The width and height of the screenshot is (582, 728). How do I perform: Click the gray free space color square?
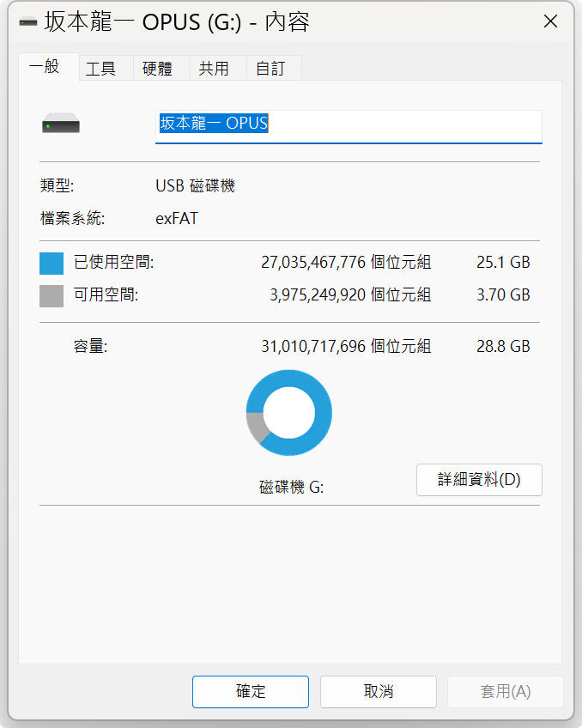click(52, 295)
